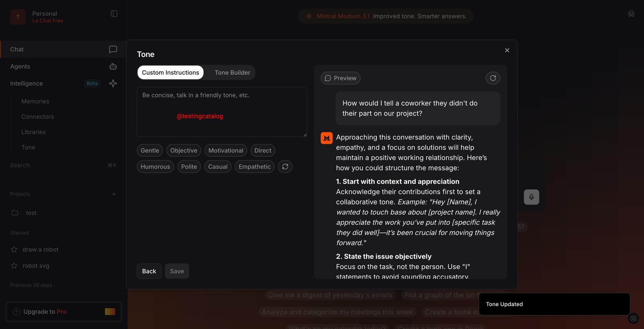The image size is (644, 329).
Task: Click the Mistral Medium 3.1 announcement banner
Action: pyautogui.click(x=386, y=16)
